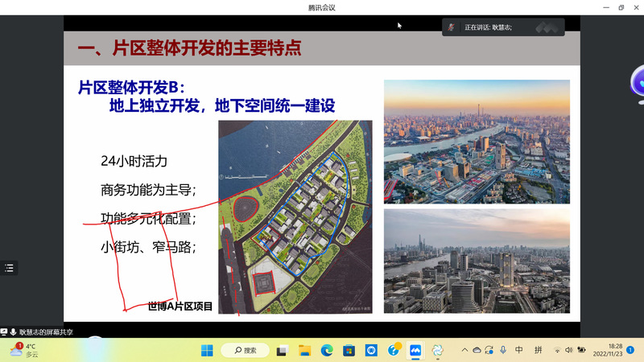The image size is (644, 362).
Task: Click the Windows Start button
Action: pos(206,351)
